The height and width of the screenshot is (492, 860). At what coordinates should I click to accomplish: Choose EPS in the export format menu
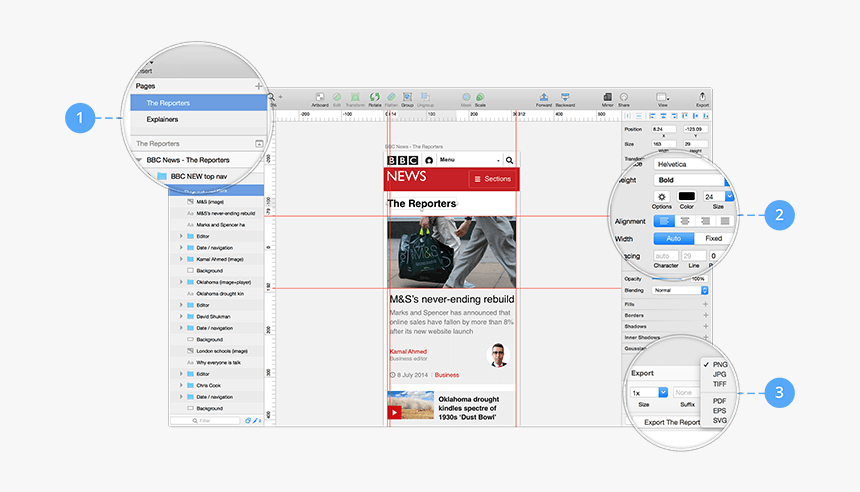pyautogui.click(x=719, y=411)
